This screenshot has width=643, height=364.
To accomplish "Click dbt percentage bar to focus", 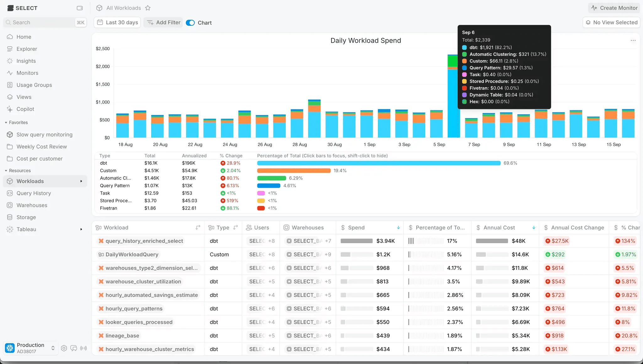I will click(x=378, y=163).
